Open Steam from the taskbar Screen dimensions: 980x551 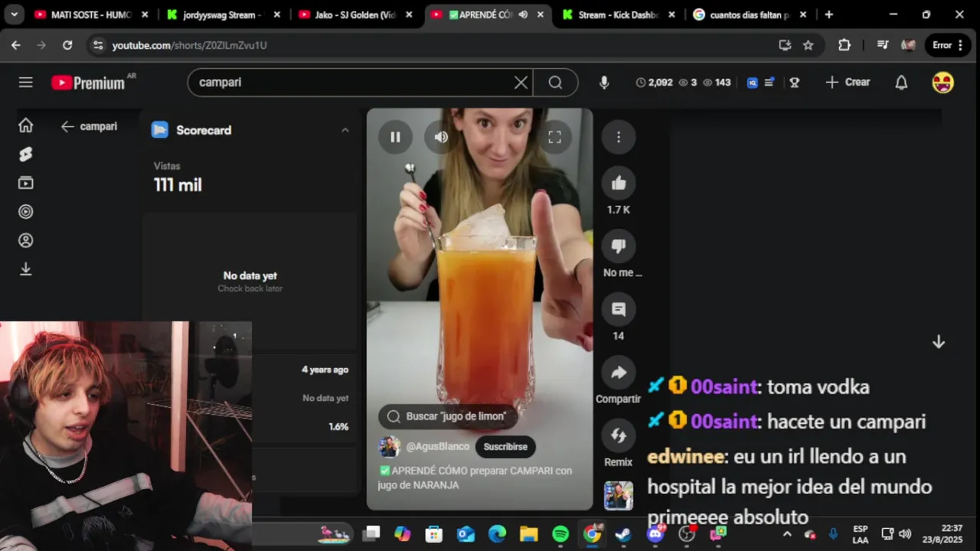(x=624, y=534)
